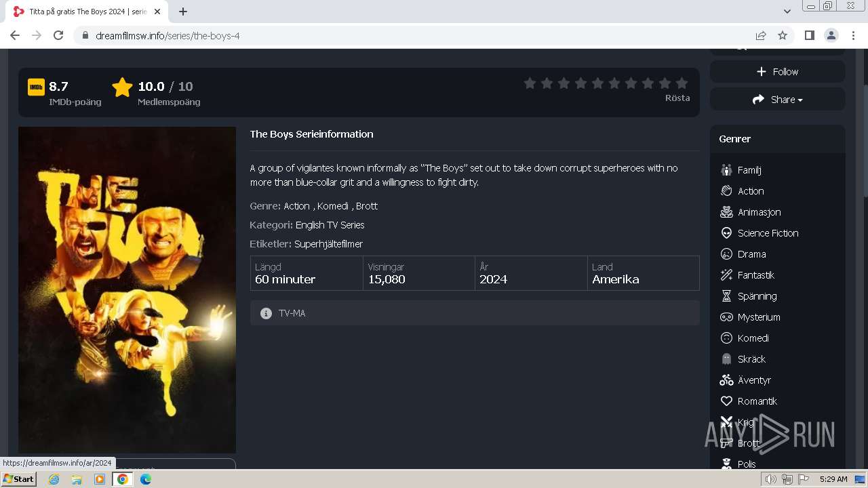Image resolution: width=868 pixels, height=488 pixels.
Task: Click the Fantastik magic wand icon
Action: pos(726,275)
